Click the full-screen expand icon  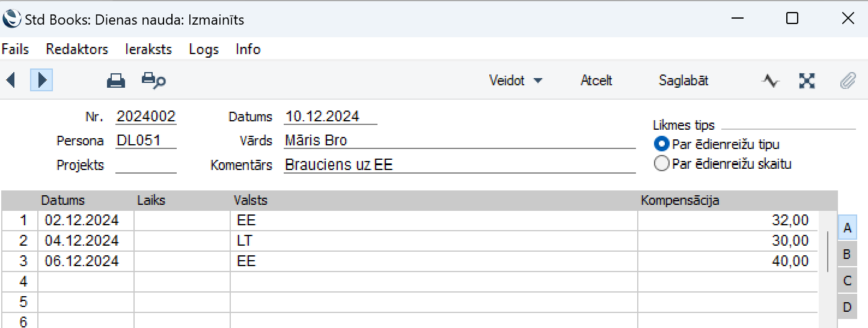click(807, 80)
